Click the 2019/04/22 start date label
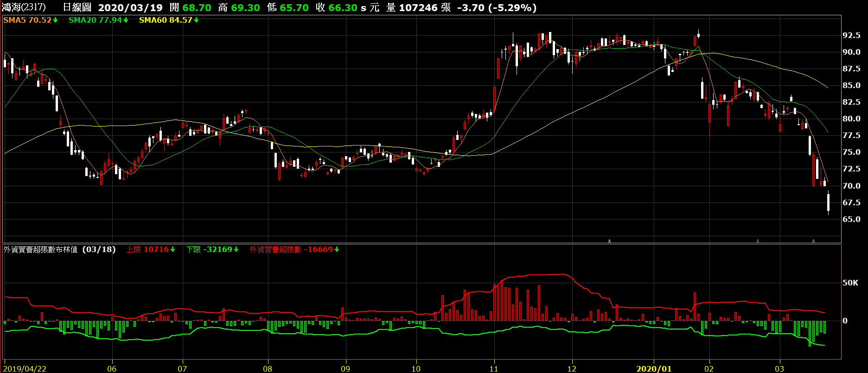Viewport: 868px width, 373px height. tap(25, 369)
